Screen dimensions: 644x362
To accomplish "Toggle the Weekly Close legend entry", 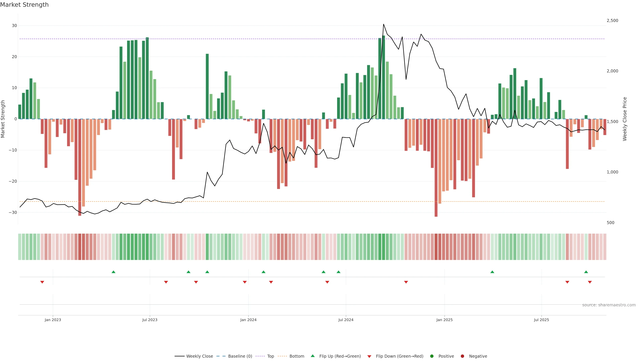I will 199,356.
